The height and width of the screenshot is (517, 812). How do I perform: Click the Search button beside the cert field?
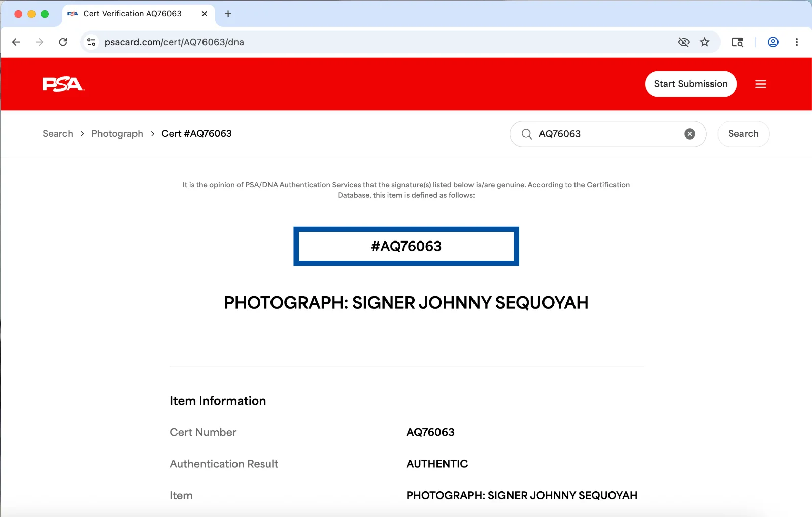pos(743,134)
